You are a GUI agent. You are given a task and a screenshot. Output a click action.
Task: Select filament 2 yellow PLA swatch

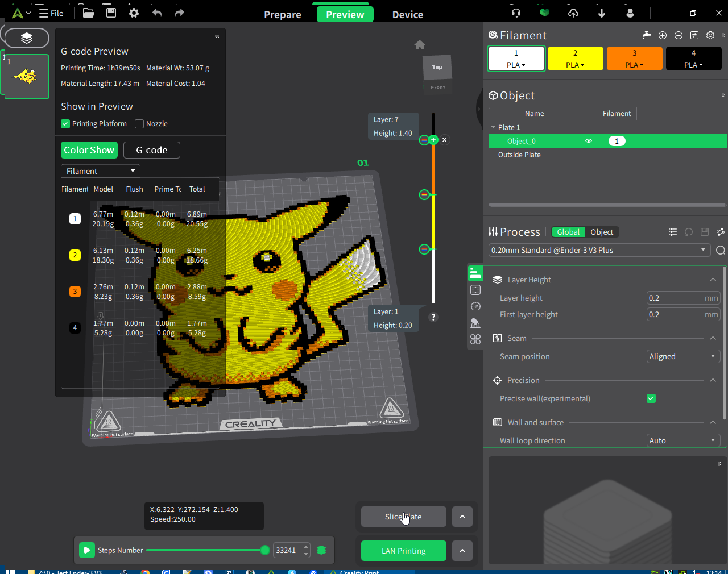pyautogui.click(x=575, y=59)
